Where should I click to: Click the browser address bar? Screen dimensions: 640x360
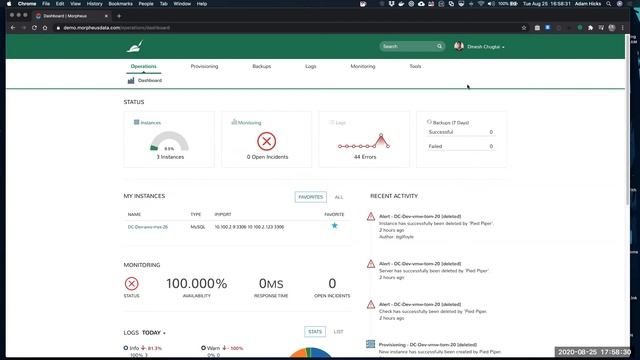point(286,28)
